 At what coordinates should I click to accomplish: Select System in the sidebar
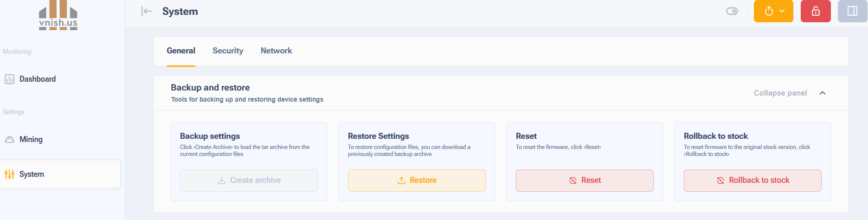pos(60,174)
